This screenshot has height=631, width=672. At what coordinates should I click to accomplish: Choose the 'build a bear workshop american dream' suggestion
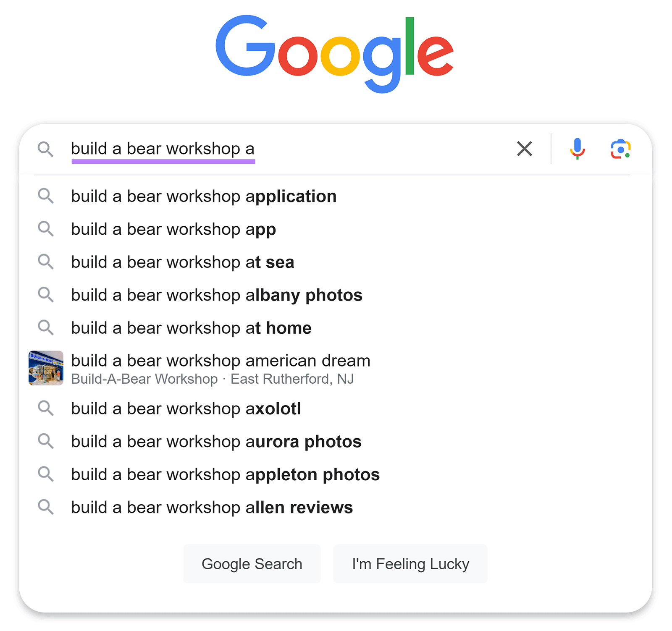[x=220, y=360]
